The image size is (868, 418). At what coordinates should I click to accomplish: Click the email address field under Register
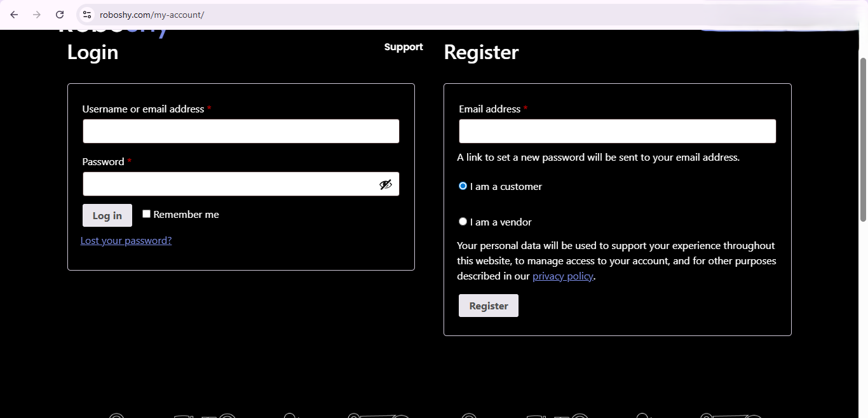[x=617, y=131]
